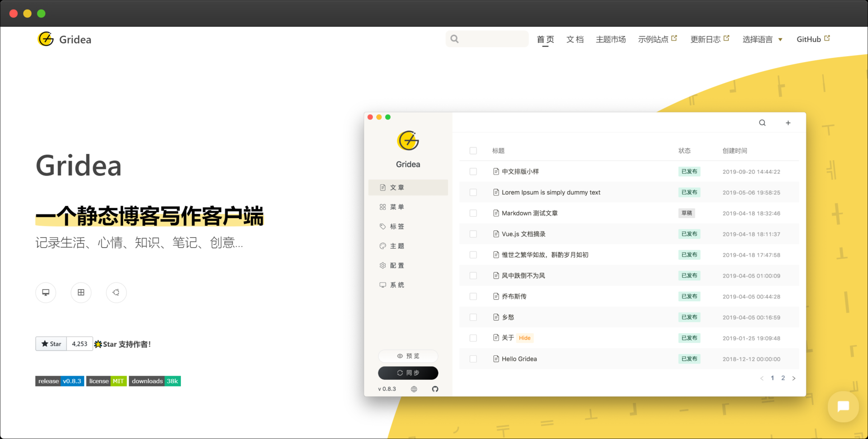Click title 惟世之繁华如故，斟酌岁月如初
This screenshot has width=868, height=439.
(545, 255)
